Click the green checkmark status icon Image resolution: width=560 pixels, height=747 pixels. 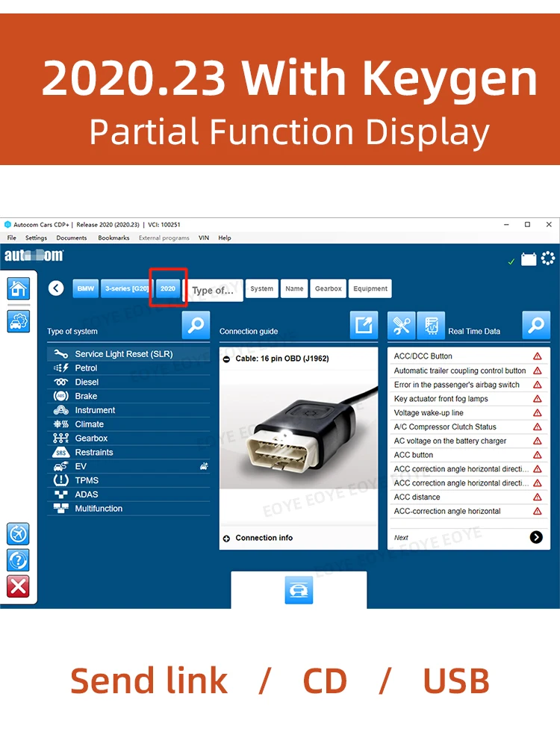(x=511, y=261)
